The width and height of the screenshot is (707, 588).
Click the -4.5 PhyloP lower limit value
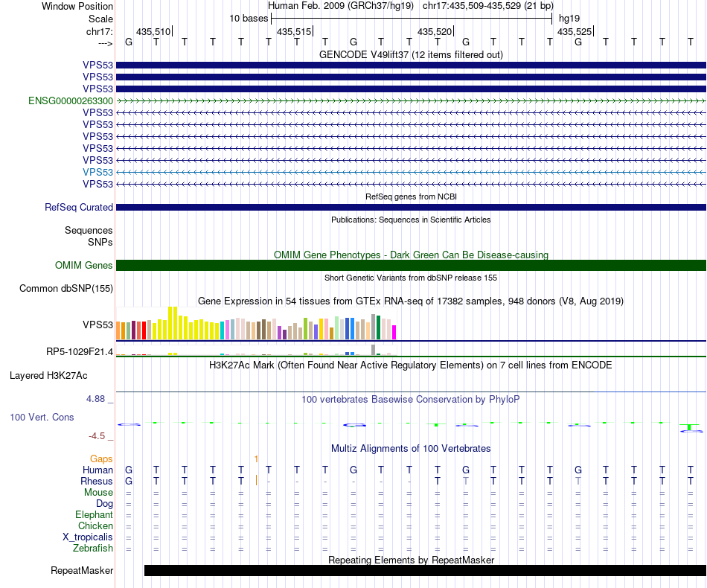coord(97,436)
